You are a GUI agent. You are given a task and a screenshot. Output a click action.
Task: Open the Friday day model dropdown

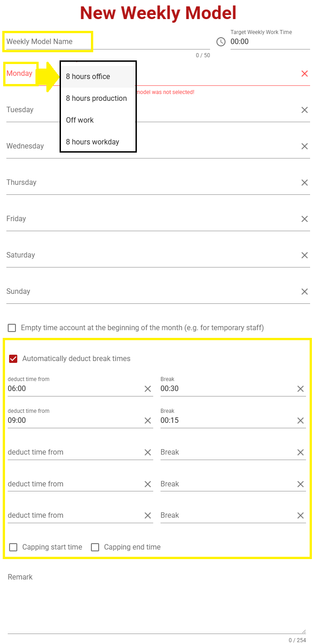pos(150,219)
